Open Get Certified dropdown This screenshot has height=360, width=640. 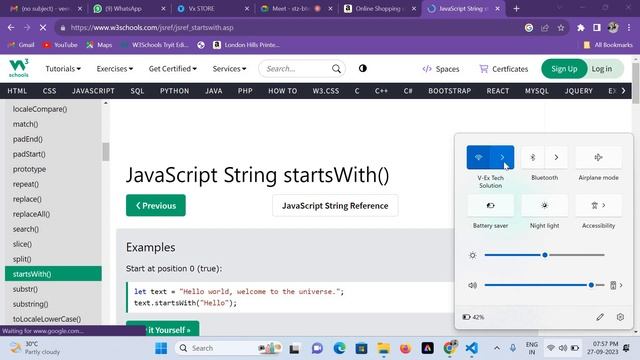point(172,69)
